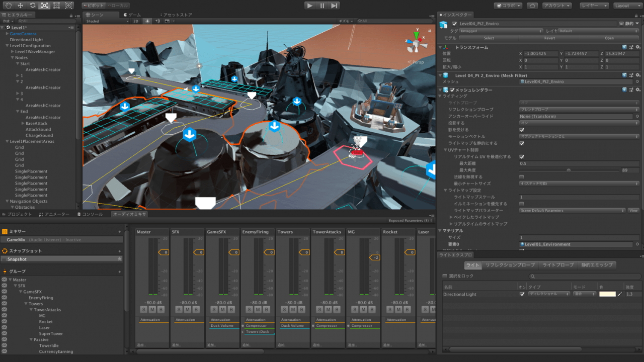Select the Hand tool in the toolbar
The image size is (644, 362).
tap(8, 5)
